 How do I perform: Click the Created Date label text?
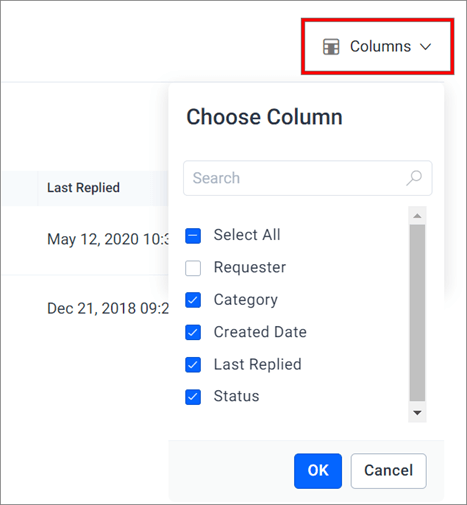pos(260,332)
